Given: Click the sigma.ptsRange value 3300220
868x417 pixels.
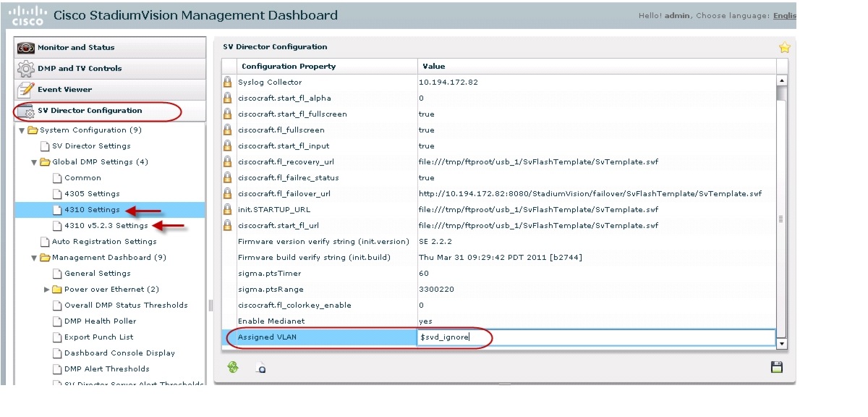Looking at the screenshot, I should pyautogui.click(x=436, y=290).
